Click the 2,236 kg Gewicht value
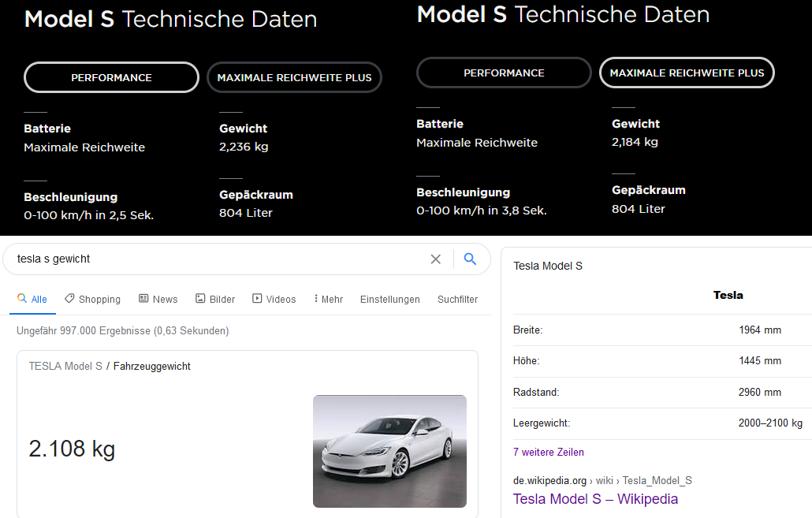This screenshot has width=812, height=518. (244, 147)
